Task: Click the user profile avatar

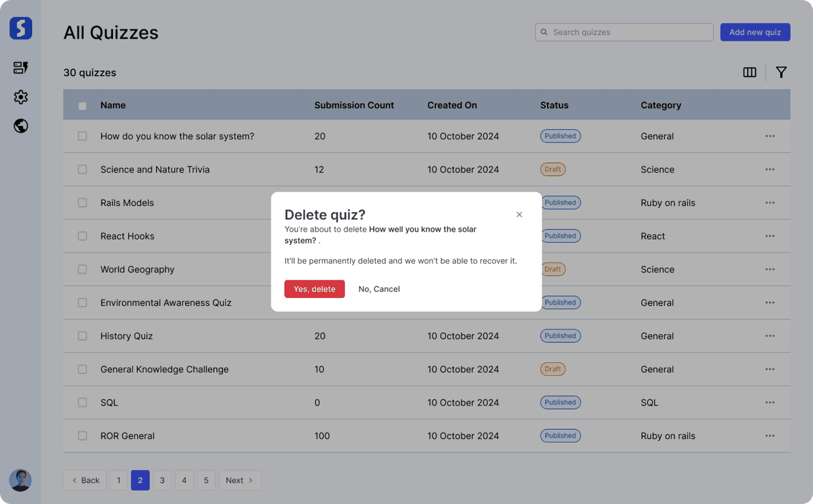Action: [x=20, y=480]
